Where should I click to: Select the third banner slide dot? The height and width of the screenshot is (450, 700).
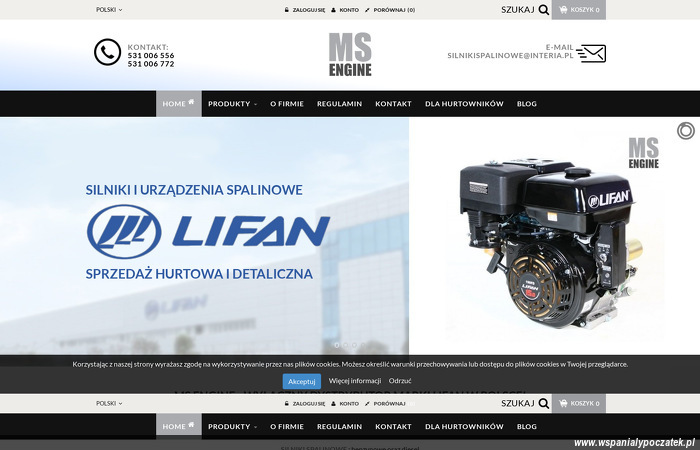[x=354, y=345]
